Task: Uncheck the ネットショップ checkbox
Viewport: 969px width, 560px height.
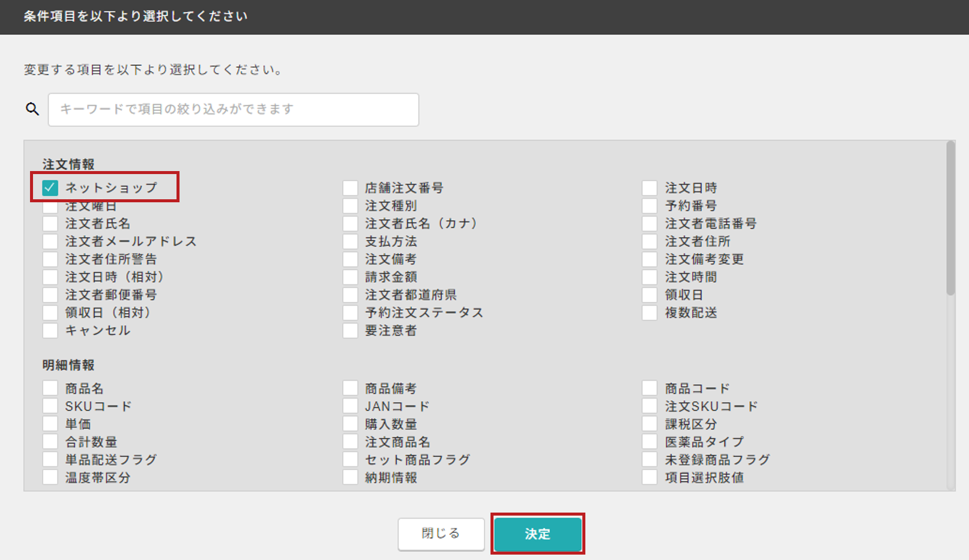Action: tap(50, 188)
